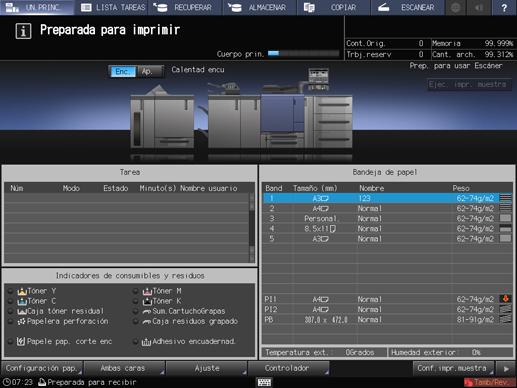517x388 pixels.
Task: Switch the heater toggle to Ap.
Action: pos(150,71)
